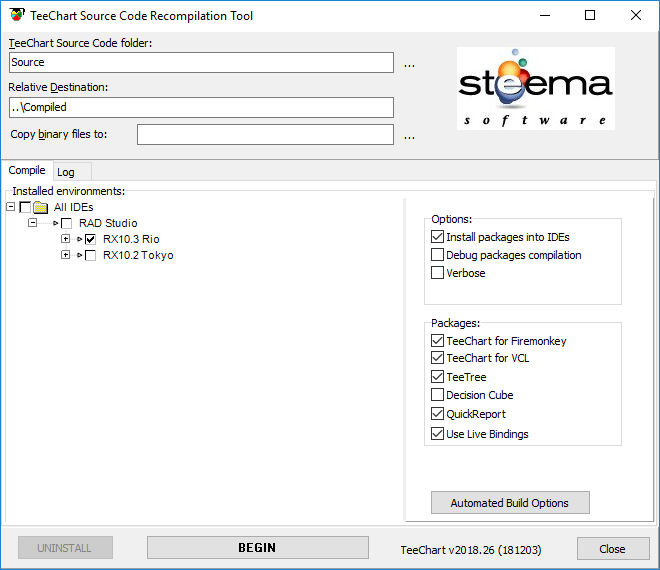Click the BEGIN button
660x570 pixels.
tap(258, 547)
